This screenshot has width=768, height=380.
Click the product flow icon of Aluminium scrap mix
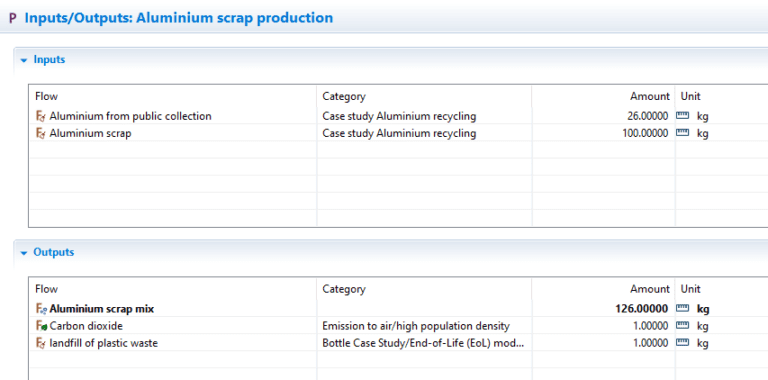point(41,309)
